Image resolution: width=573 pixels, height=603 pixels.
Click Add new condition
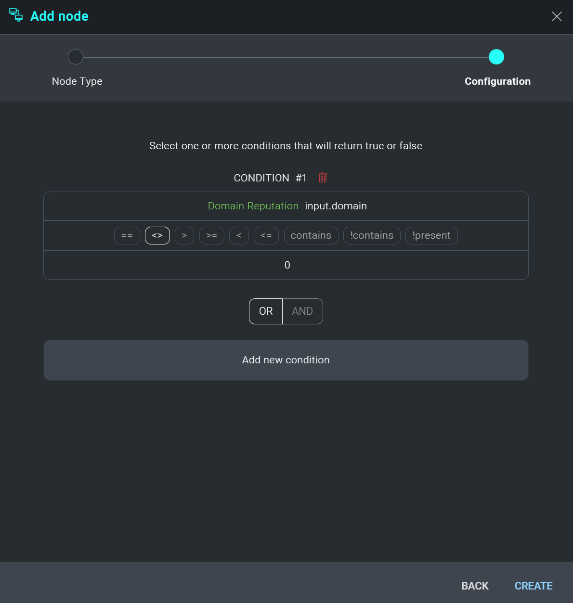coord(286,360)
